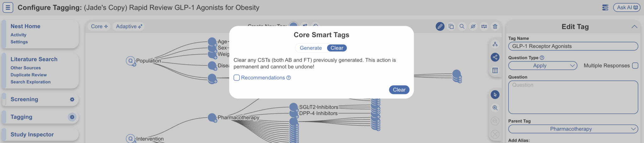
Task: Click the Population Q node icon
Action: pos(130,61)
